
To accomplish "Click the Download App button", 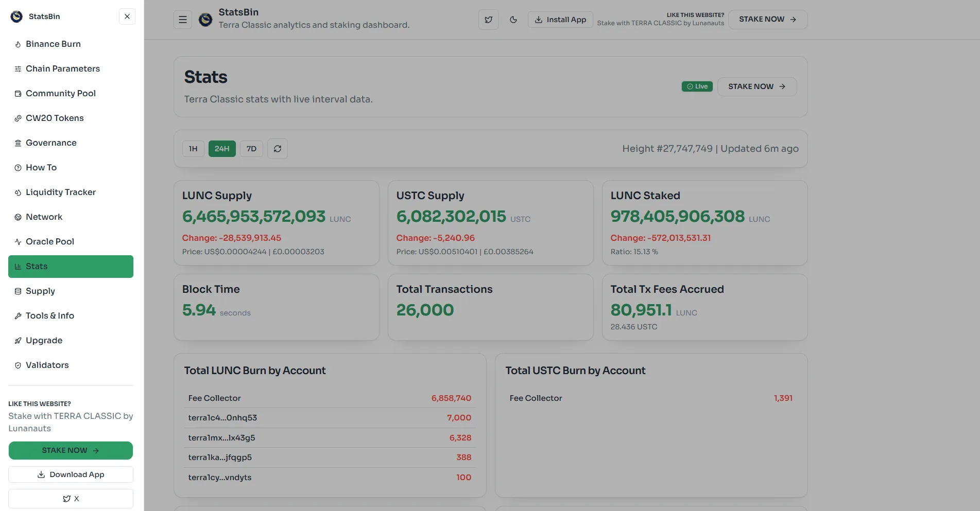I will (71, 474).
